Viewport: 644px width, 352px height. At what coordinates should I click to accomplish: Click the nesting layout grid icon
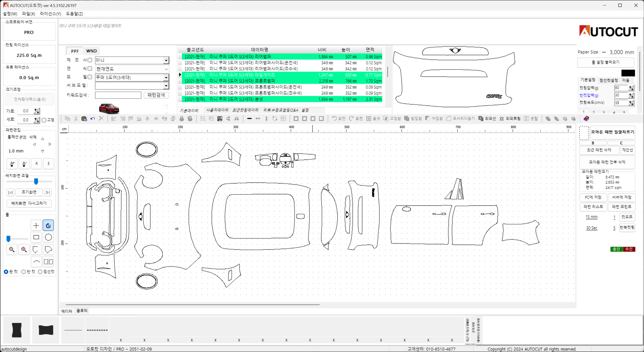click(x=220, y=119)
